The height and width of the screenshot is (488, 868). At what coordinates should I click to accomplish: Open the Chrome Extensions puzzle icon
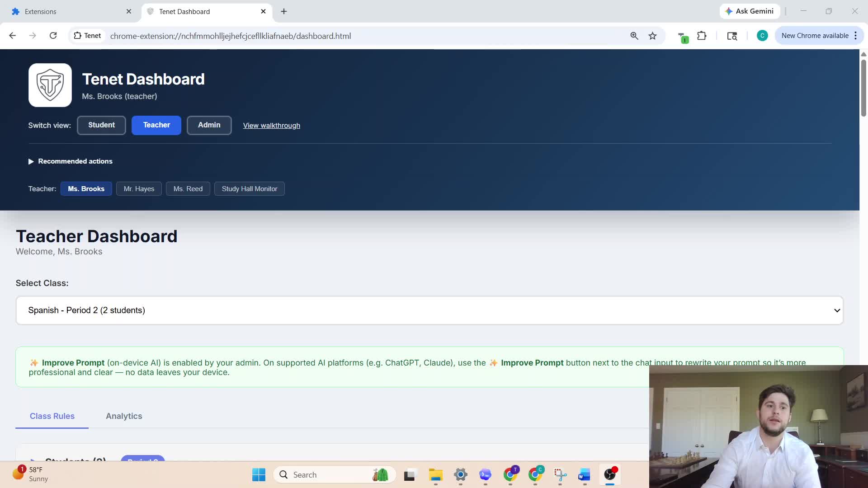pyautogui.click(x=702, y=36)
